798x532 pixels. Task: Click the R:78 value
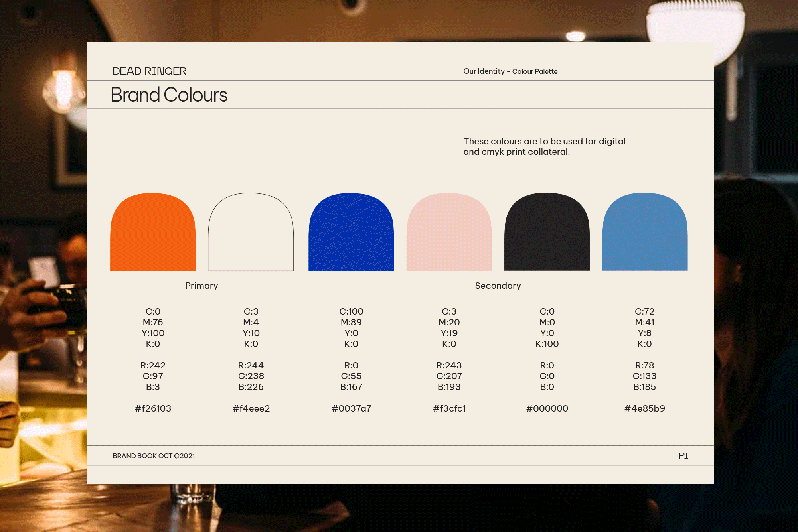(x=645, y=365)
